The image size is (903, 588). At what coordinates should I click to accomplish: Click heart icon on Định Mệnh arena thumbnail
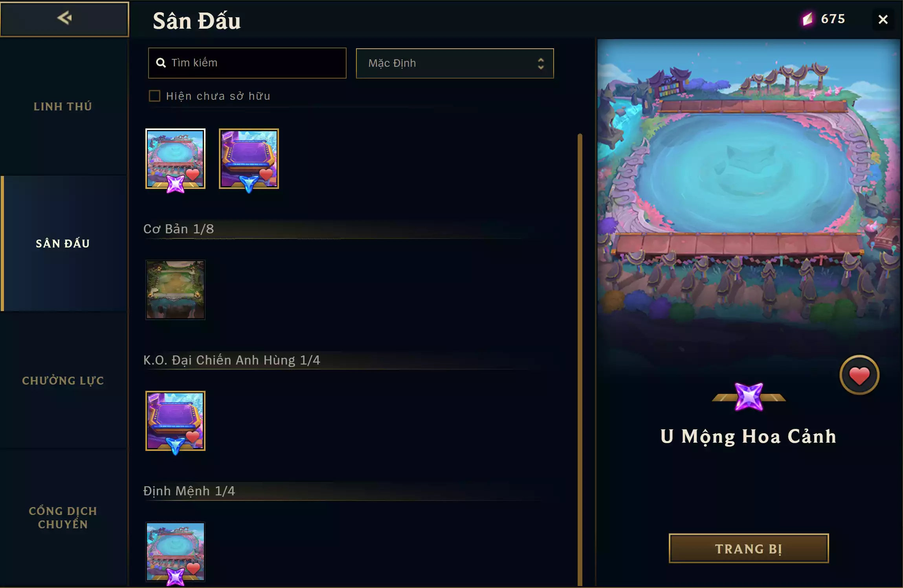(193, 568)
